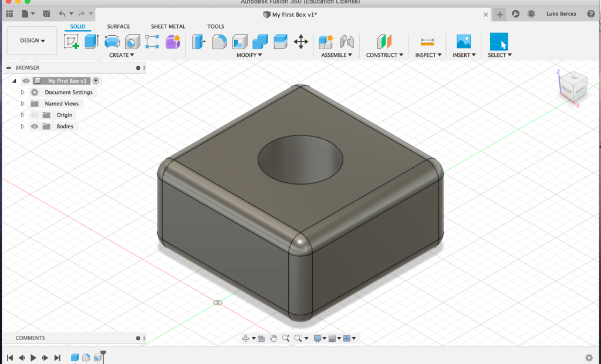Click the Create Sketch tool icon
The image size is (601, 364).
[72, 42]
